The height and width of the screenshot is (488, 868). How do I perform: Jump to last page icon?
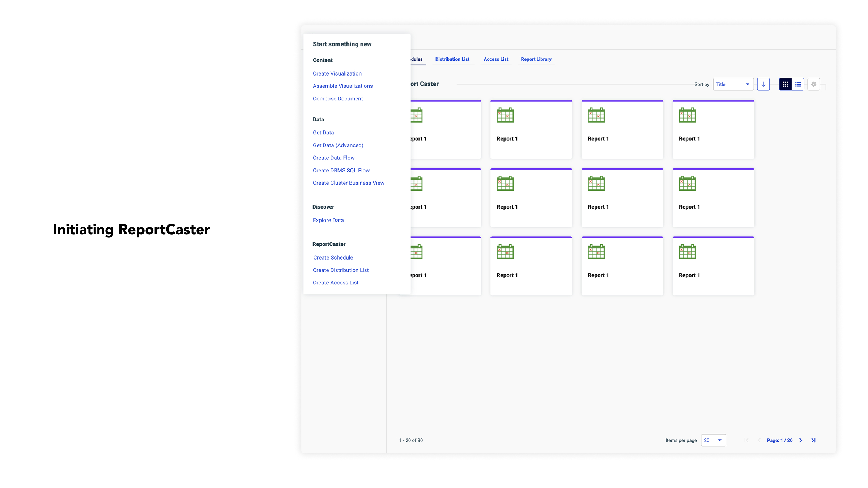point(813,440)
